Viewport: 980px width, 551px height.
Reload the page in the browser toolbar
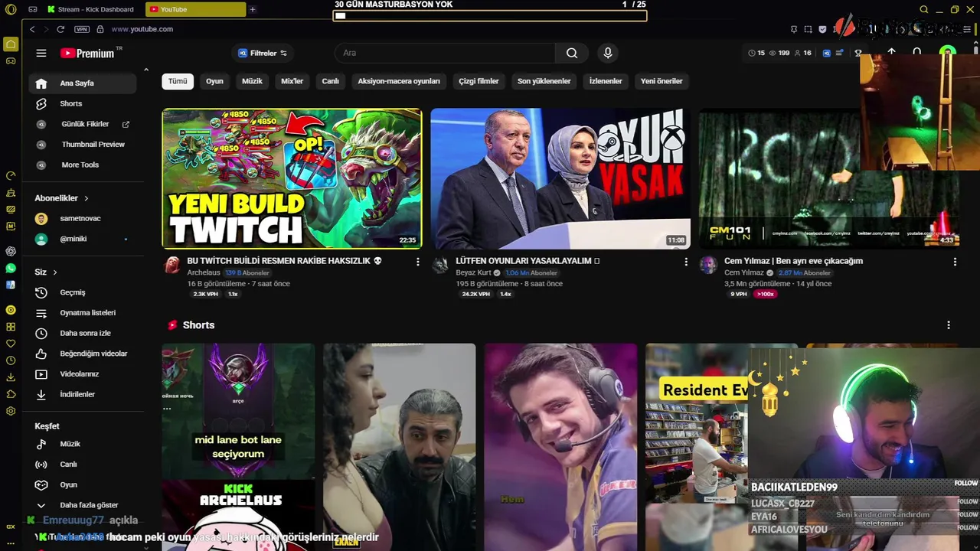[x=60, y=29]
